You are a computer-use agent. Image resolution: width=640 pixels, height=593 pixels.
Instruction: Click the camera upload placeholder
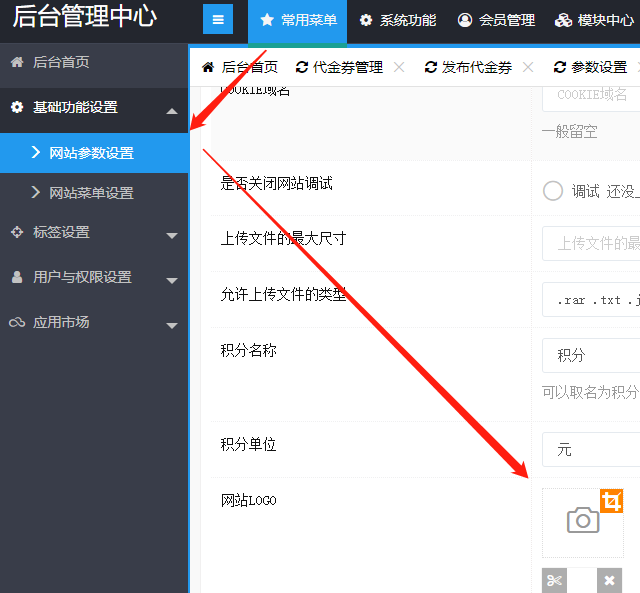[582, 521]
